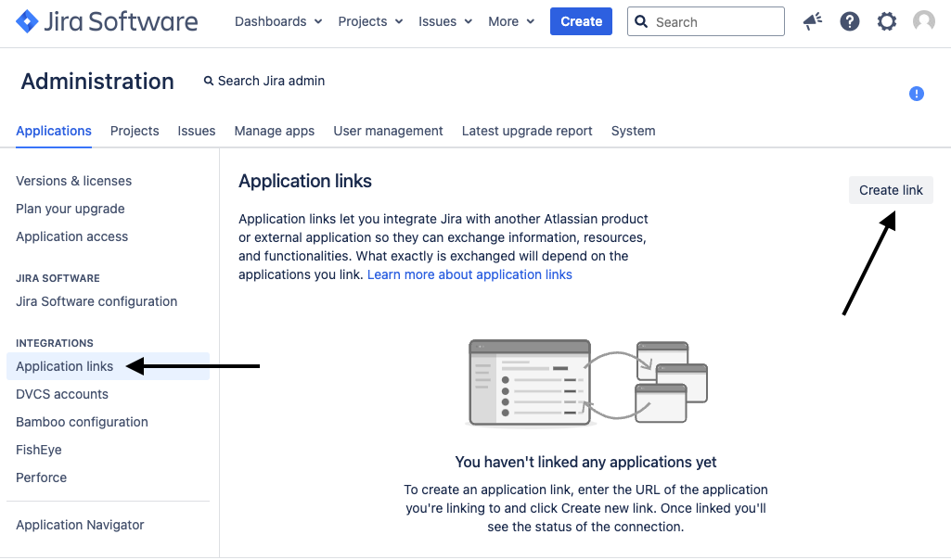Click the linked applications illustration

click(587, 383)
